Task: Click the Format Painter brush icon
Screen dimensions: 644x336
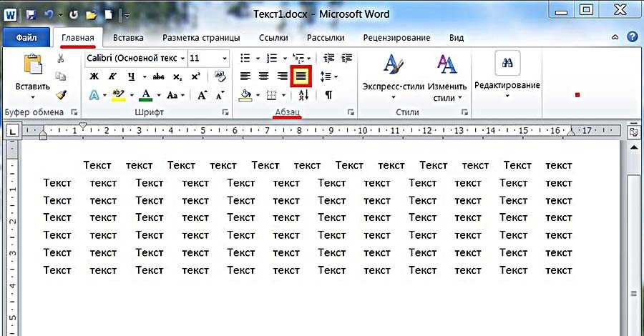Action: coord(61,94)
